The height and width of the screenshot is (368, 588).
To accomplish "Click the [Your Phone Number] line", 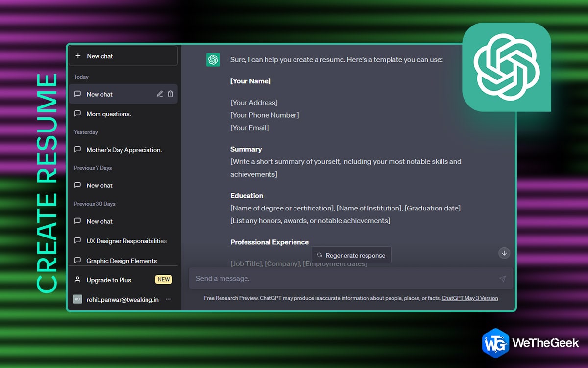I will coord(265,115).
